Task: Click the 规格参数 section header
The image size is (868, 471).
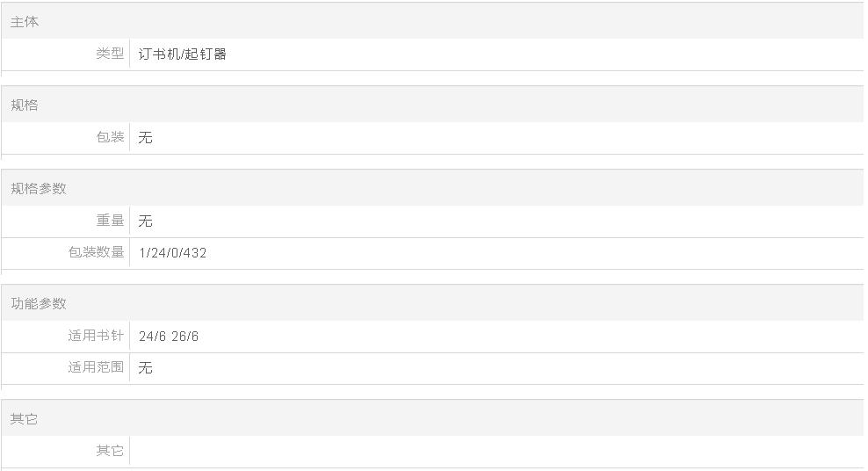Action: click(38, 188)
